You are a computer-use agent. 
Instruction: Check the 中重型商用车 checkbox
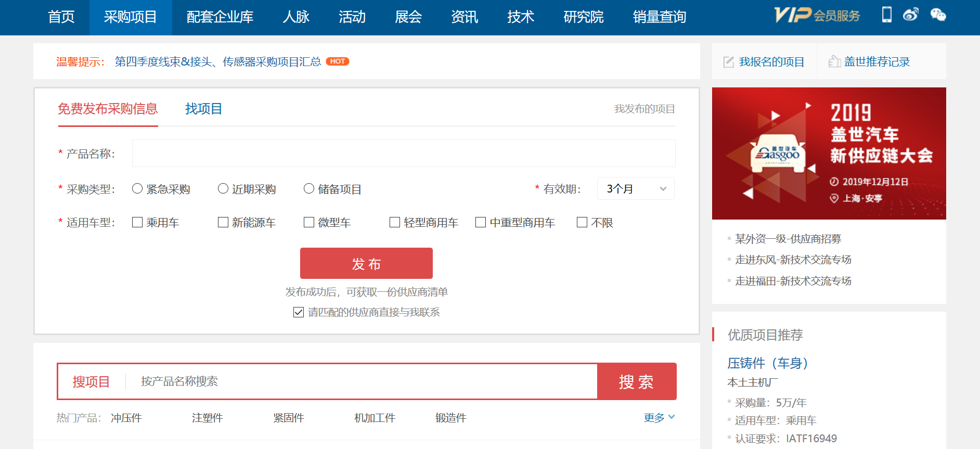[481, 222]
